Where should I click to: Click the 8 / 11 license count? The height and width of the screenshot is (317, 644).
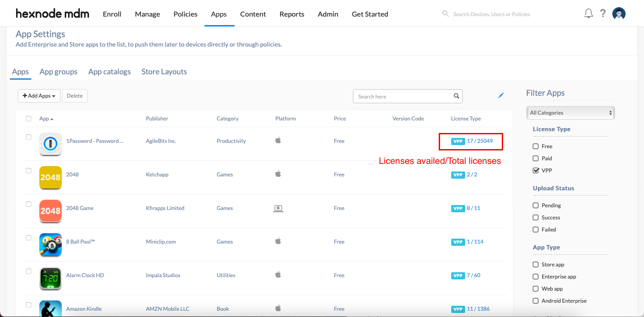[x=474, y=208]
